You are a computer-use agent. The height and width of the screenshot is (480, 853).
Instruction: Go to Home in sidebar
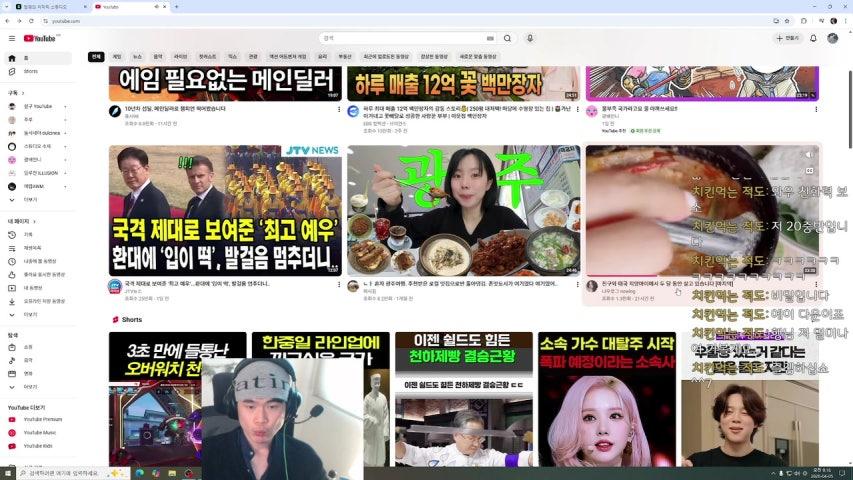click(x=38, y=58)
